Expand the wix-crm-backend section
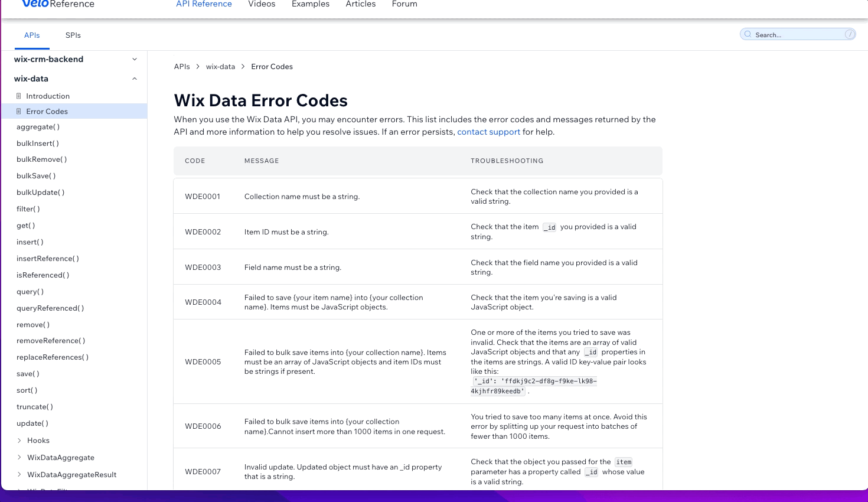868x502 pixels. [x=135, y=59]
